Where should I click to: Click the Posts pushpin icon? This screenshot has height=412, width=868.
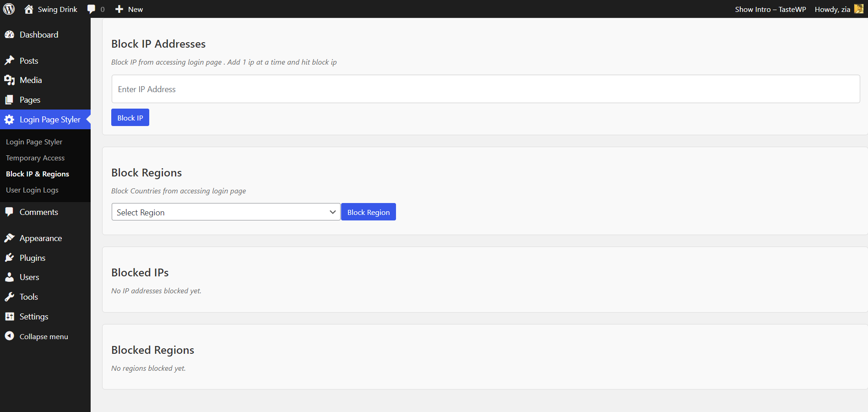(9, 61)
